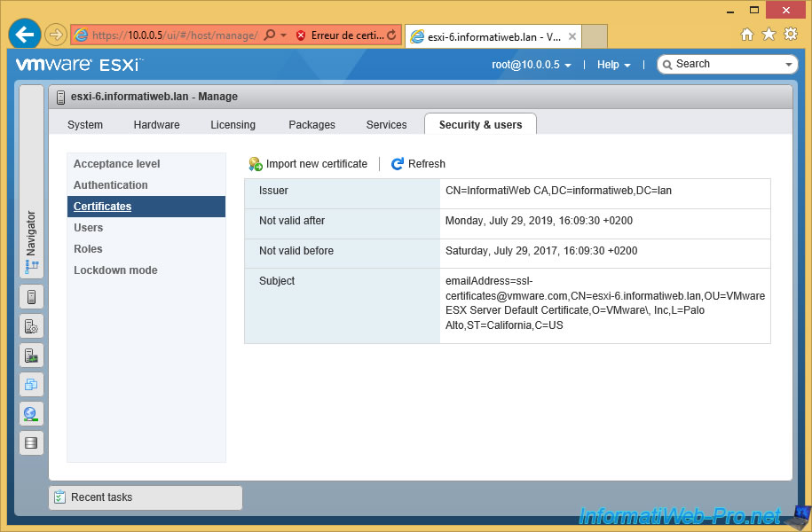The height and width of the screenshot is (532, 812).
Task: Select Certificates in the side menu
Action: 146,207
